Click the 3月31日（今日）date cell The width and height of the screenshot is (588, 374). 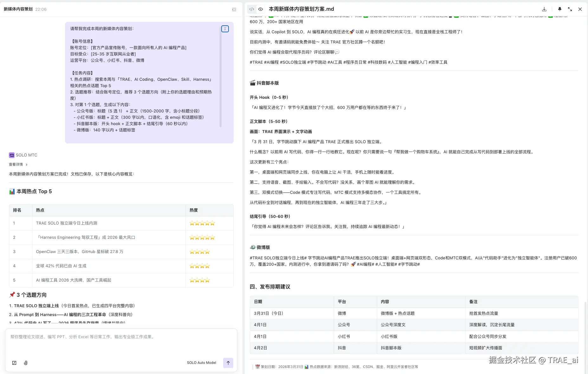[x=292, y=313]
